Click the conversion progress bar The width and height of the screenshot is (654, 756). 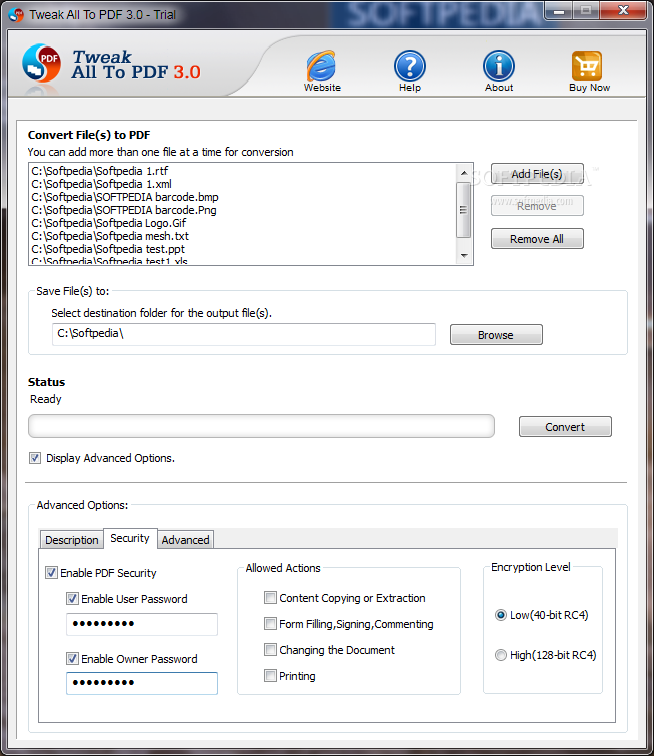(261, 426)
